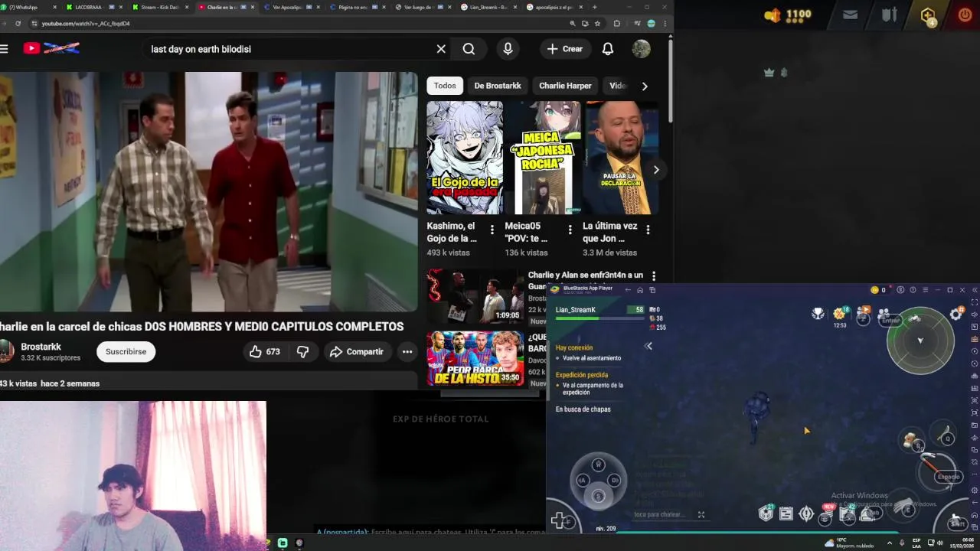Open the taskbar volume icon
980x551 pixels.
pos(940,543)
